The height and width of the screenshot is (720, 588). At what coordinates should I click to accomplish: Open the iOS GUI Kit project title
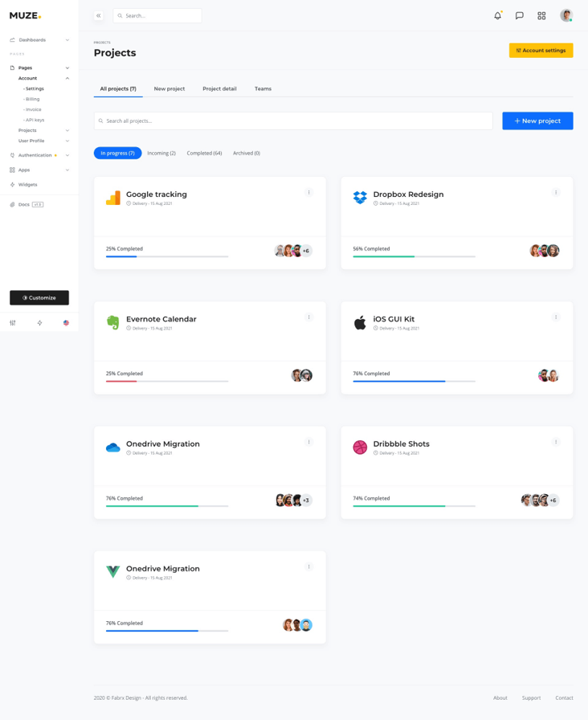click(x=394, y=319)
